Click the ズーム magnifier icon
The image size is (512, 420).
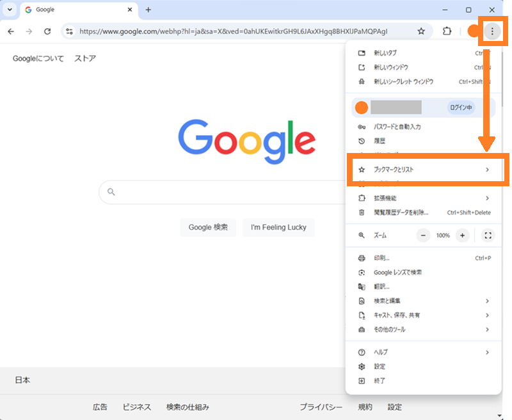362,236
